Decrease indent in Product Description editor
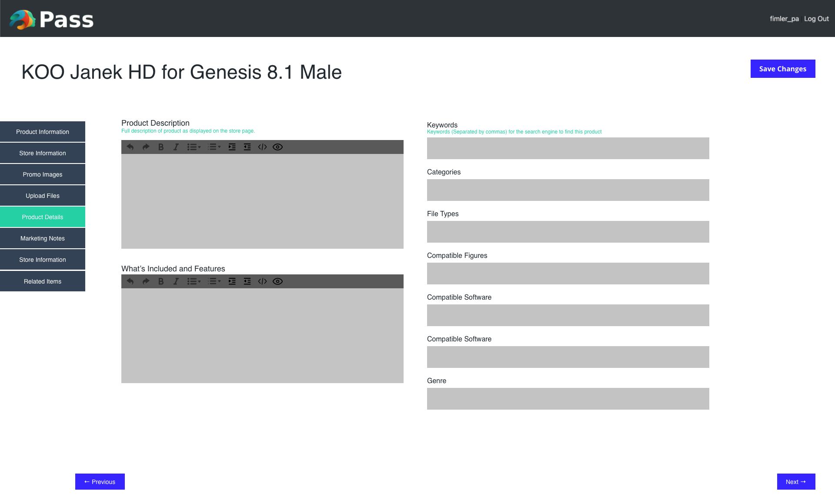835x504 pixels. coord(247,147)
